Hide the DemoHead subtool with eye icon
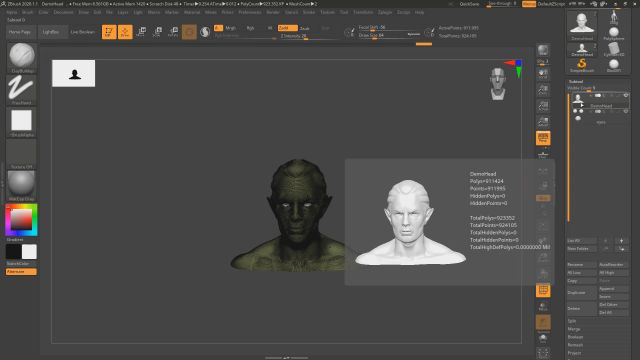 point(626,96)
